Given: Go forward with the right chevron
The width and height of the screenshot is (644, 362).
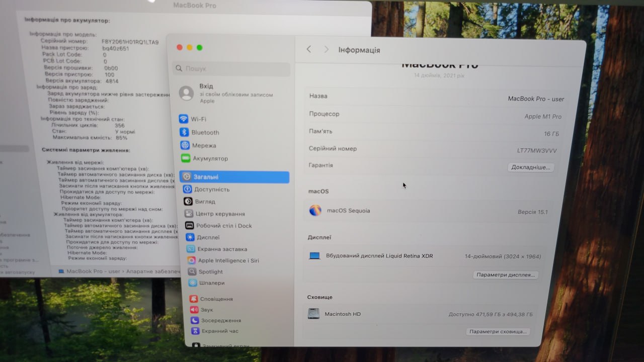Looking at the screenshot, I should pos(326,49).
